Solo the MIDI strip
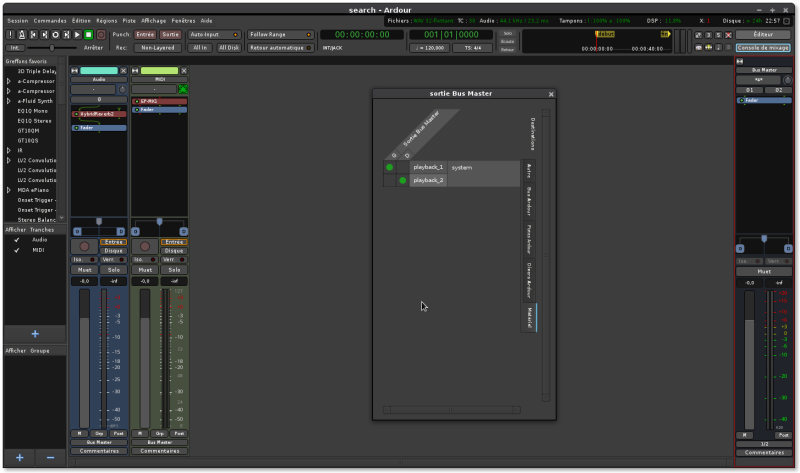 (174, 270)
